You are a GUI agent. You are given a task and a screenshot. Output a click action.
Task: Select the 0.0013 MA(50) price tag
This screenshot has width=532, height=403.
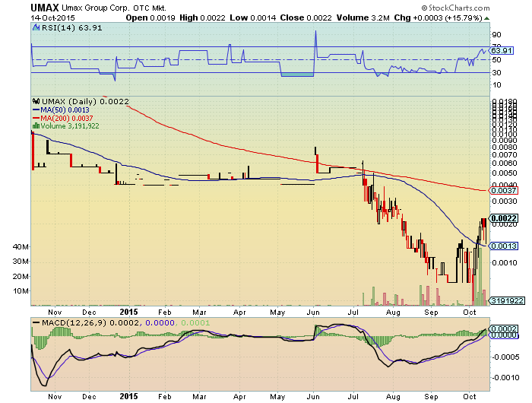point(501,246)
